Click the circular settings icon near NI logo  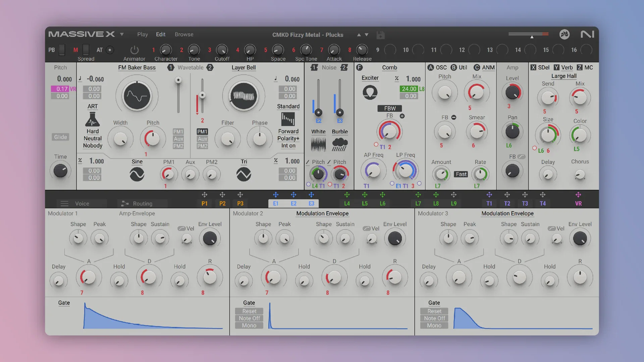pyautogui.click(x=565, y=34)
